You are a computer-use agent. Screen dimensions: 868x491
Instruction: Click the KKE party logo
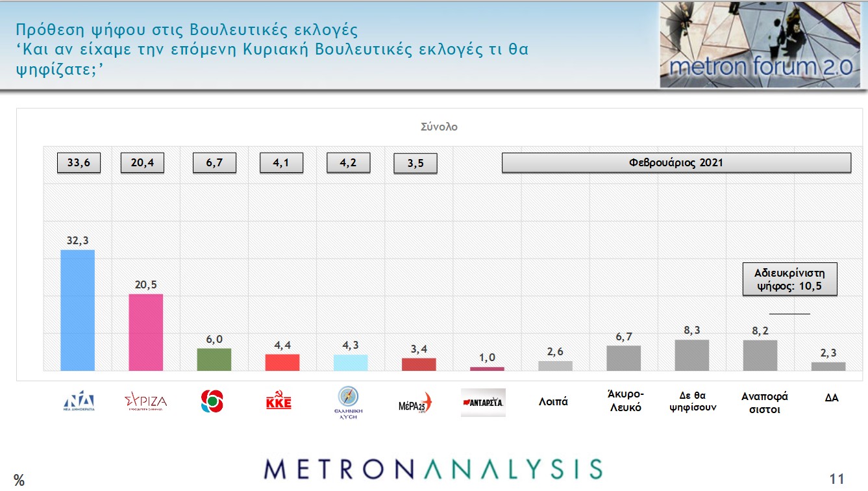(279, 401)
